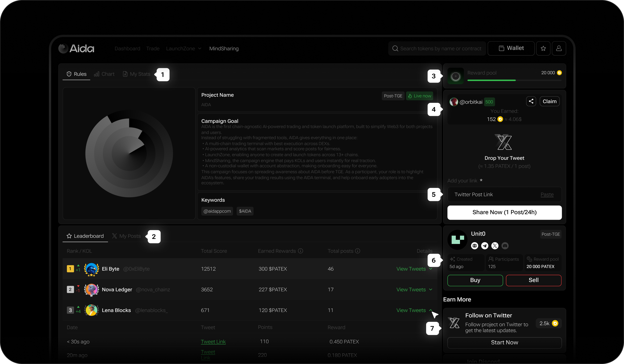Open Unit0 website globe icon

(x=475, y=246)
